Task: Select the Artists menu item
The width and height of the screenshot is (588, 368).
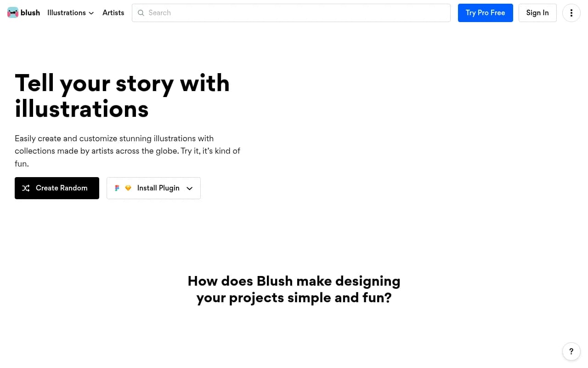Action: coord(113,12)
